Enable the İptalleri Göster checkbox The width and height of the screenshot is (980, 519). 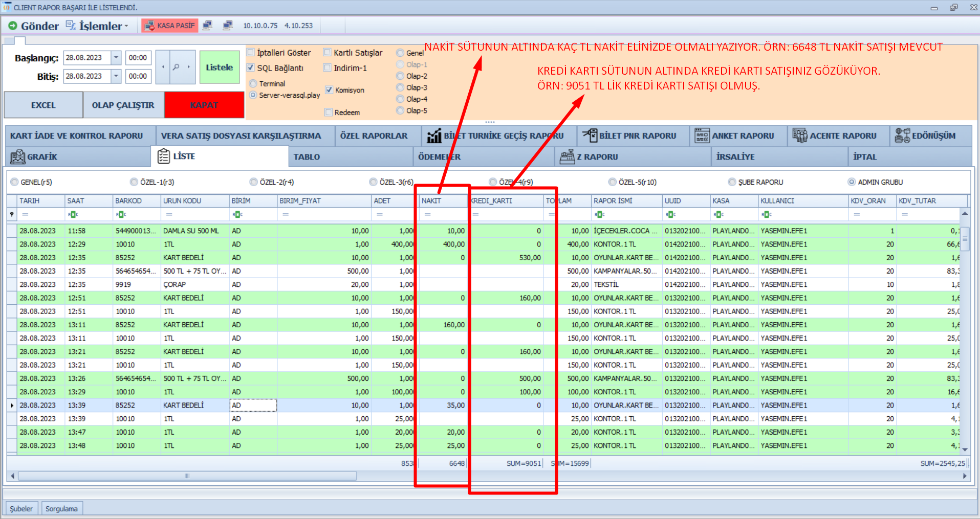click(x=251, y=53)
